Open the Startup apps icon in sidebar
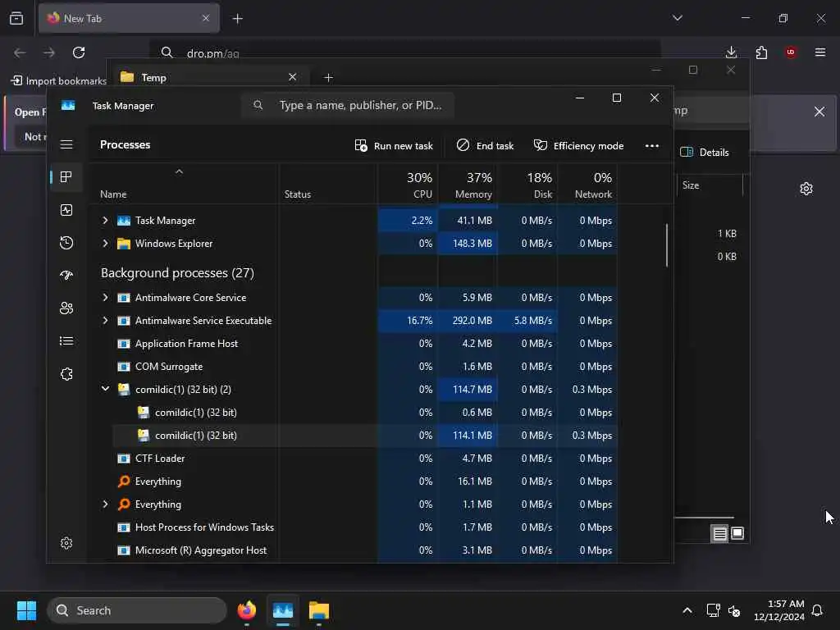 coord(66,276)
